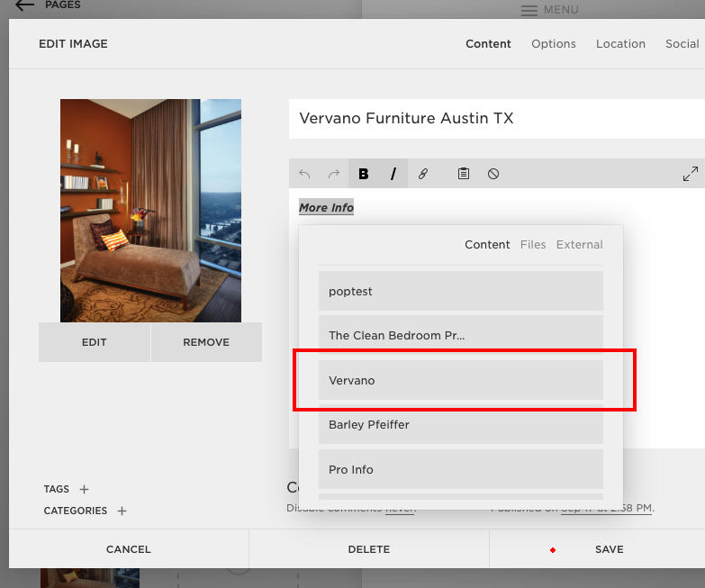Select the Pro Info page link
This screenshot has height=588, width=705.
tap(461, 469)
